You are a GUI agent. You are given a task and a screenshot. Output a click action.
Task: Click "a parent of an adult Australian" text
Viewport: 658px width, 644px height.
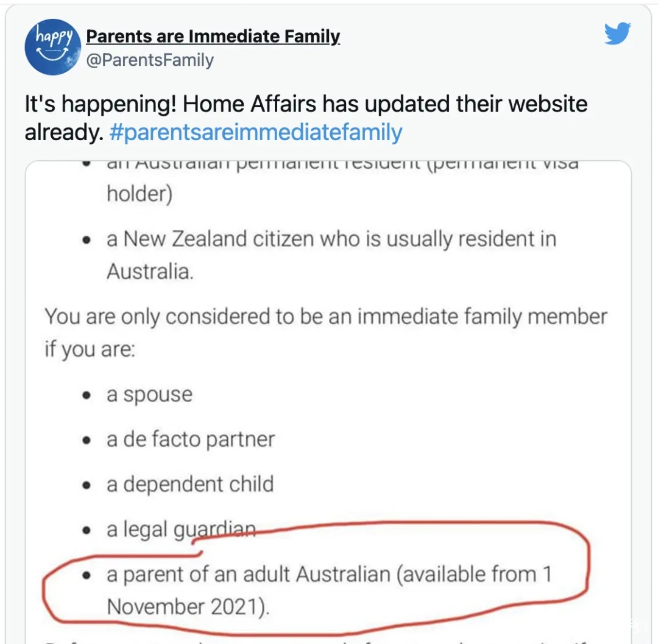247,575
